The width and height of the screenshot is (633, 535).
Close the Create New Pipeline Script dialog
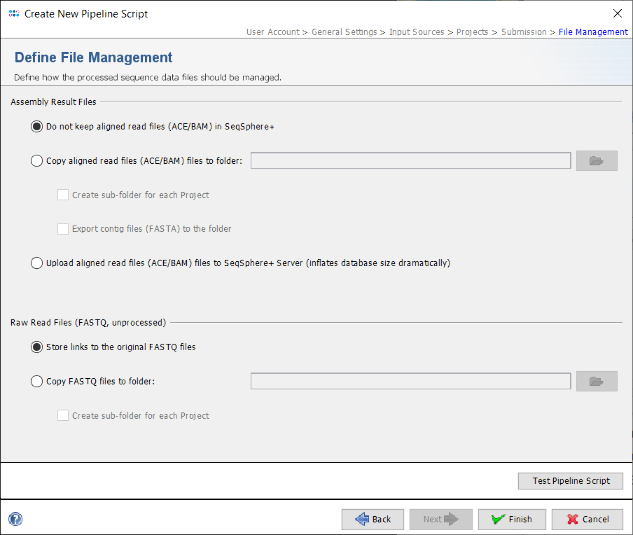pos(616,14)
